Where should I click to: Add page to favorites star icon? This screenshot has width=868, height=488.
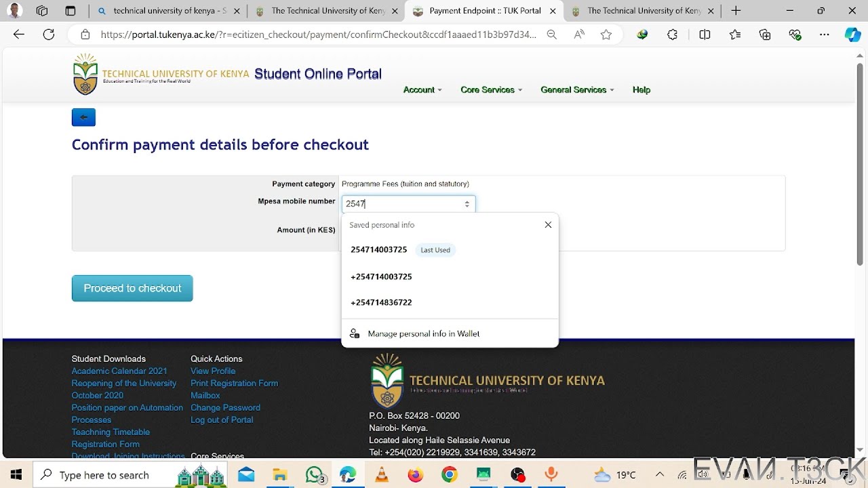pos(606,35)
